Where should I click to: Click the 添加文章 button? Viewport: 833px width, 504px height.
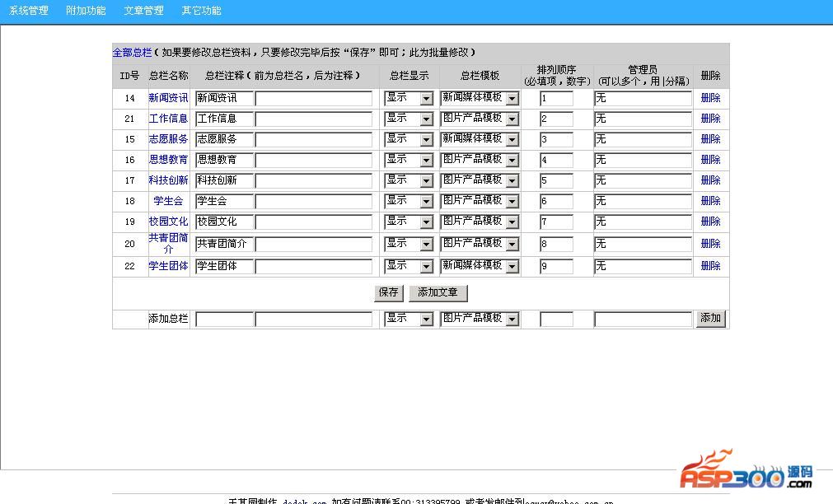pyautogui.click(x=438, y=292)
